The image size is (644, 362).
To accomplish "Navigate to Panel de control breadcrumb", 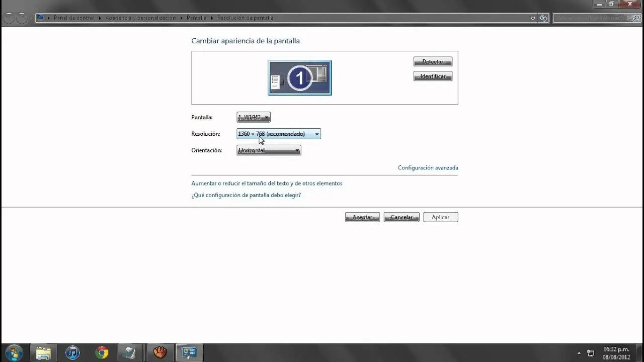I will 74,18.
